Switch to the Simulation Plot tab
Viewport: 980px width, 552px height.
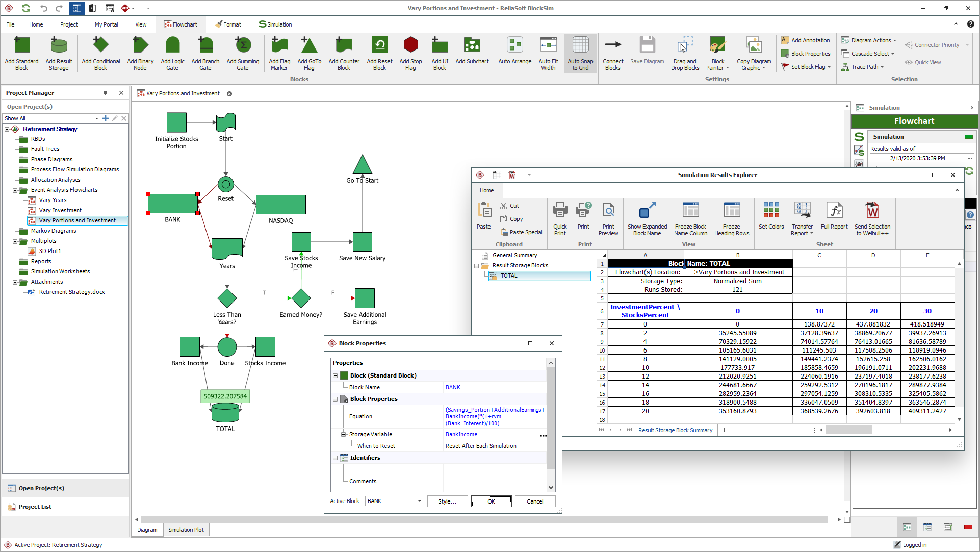pos(186,530)
